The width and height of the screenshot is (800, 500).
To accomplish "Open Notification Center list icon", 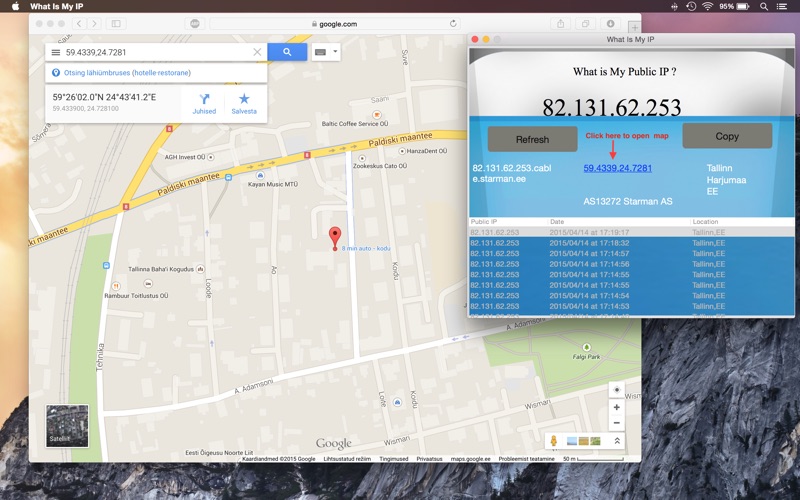I will (782, 6).
